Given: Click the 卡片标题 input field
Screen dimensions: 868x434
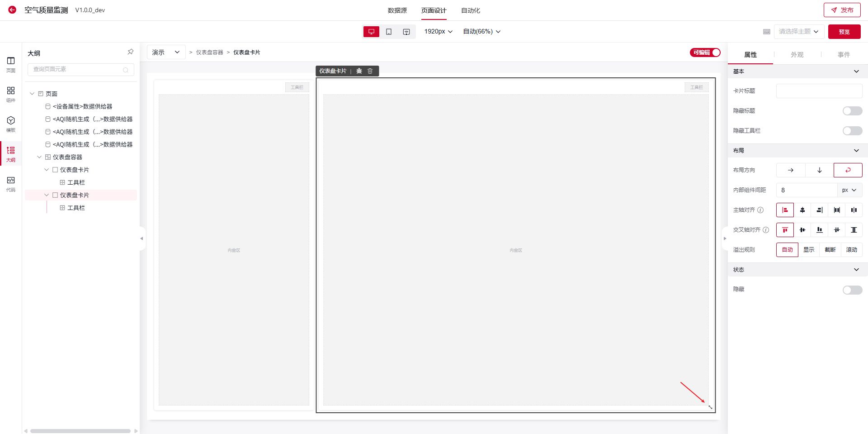Looking at the screenshot, I should [x=819, y=91].
